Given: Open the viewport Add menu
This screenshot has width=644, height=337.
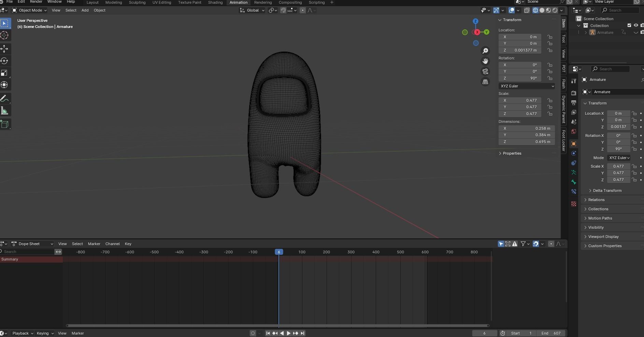Looking at the screenshot, I should coord(85,10).
